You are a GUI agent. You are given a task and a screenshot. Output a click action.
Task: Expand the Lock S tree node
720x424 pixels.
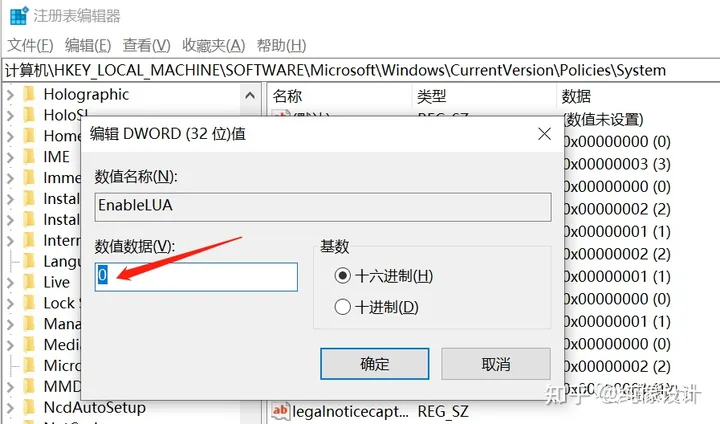point(10,303)
